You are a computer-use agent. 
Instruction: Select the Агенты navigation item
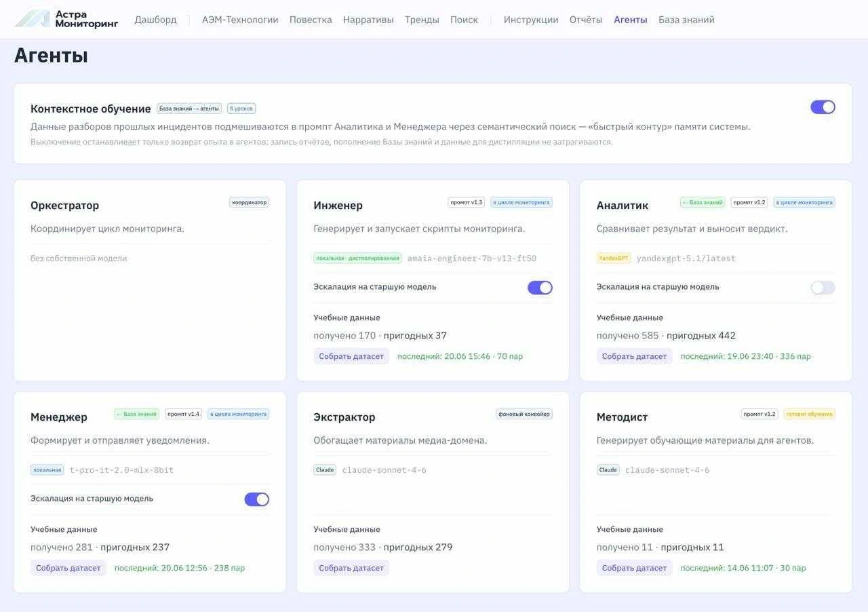(631, 20)
